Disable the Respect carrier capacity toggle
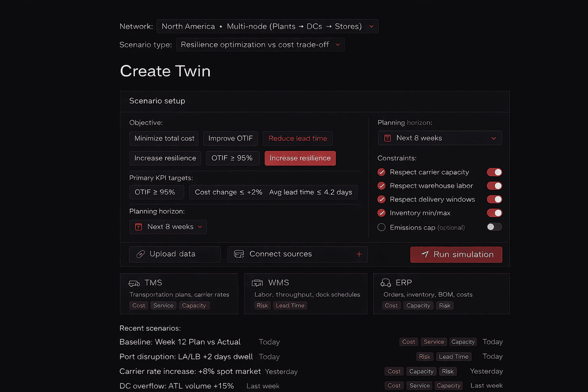 click(494, 172)
